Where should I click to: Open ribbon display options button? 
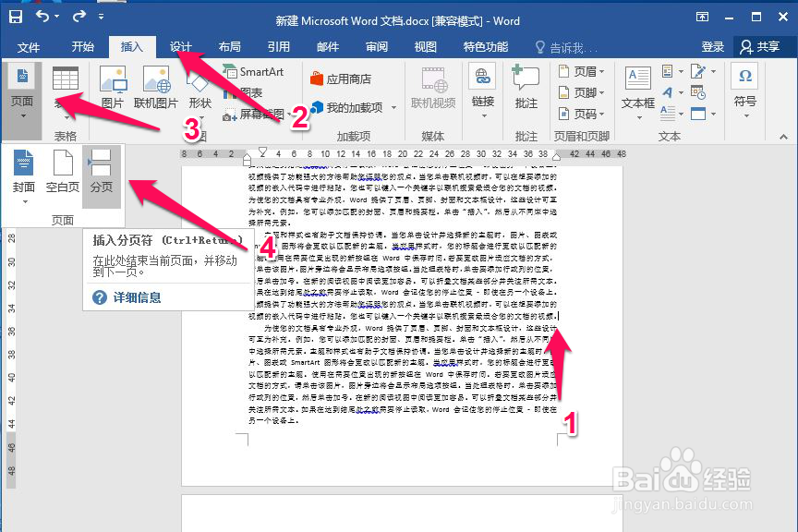tap(702, 17)
